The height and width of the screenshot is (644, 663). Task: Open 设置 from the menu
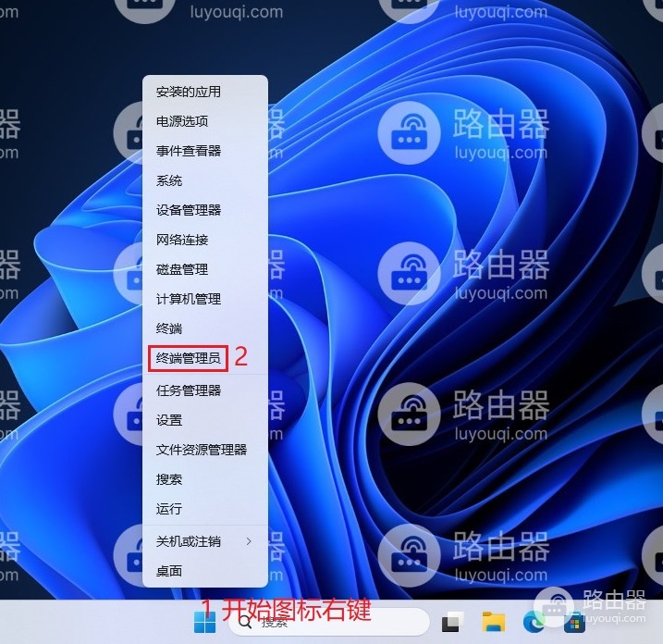205,420
